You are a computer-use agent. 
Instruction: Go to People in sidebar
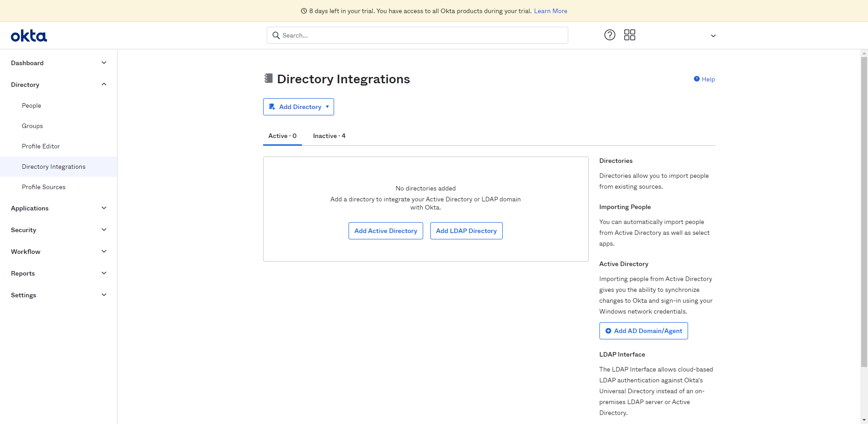pos(32,105)
